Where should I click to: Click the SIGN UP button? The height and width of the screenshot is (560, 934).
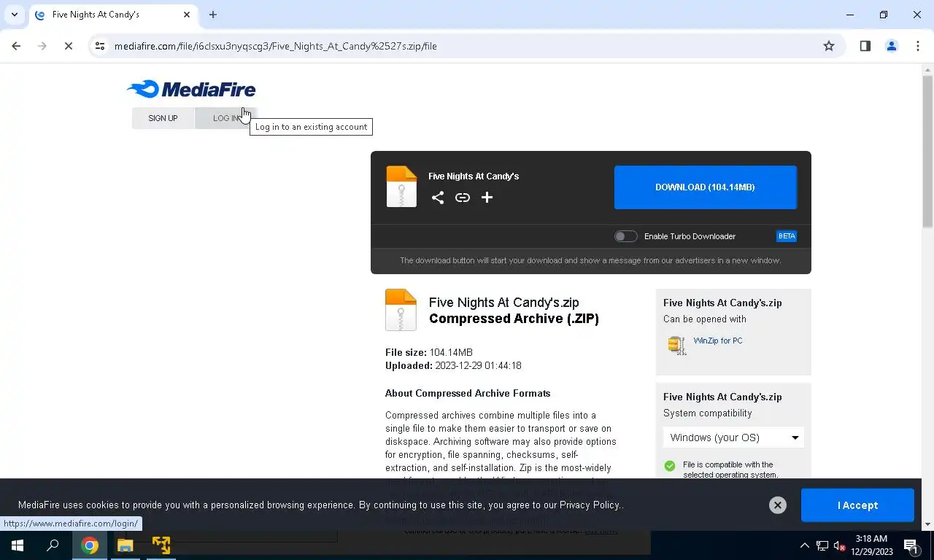(x=163, y=118)
